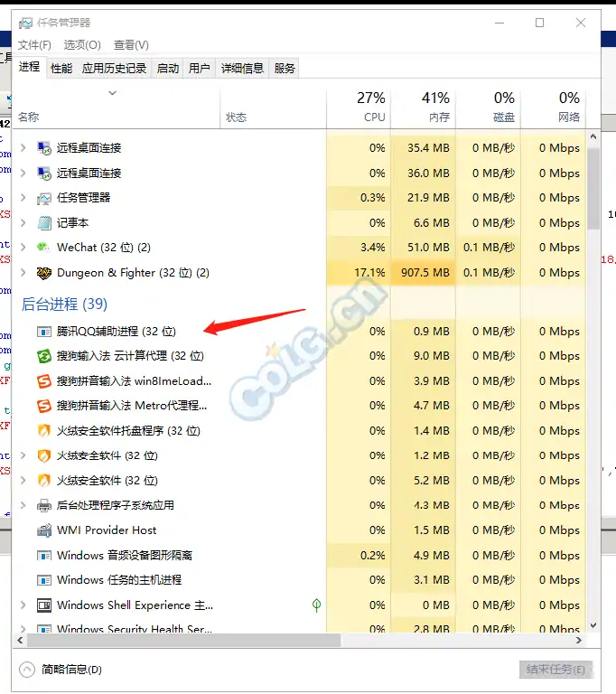Click the Windows Shell Experience icon
The width and height of the screenshot is (616, 694).
[x=44, y=605]
